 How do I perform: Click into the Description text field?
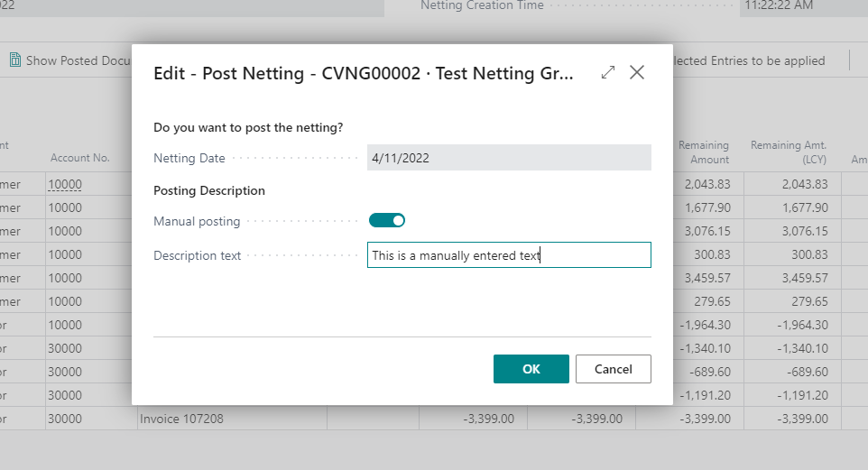[509, 255]
